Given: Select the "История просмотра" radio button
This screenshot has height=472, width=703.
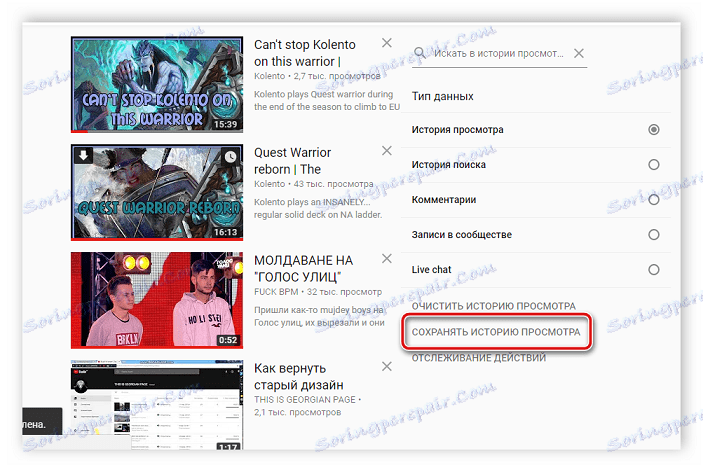Looking at the screenshot, I should 654,130.
